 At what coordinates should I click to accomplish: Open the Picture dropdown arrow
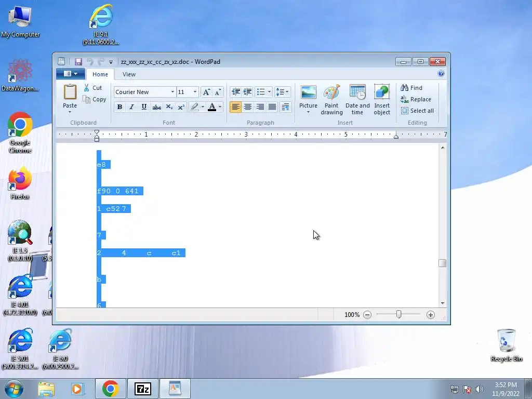pos(308,112)
